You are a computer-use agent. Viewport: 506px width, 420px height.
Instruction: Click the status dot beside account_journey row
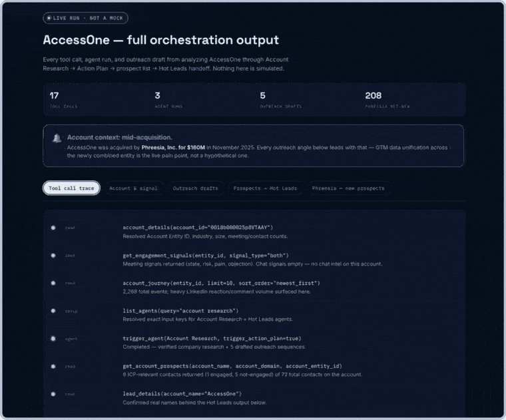pos(53,284)
